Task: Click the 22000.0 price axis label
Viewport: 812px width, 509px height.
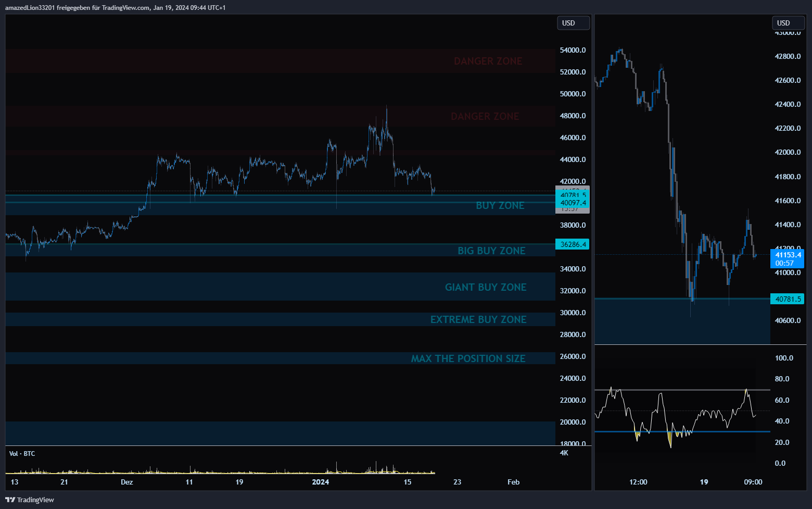Action: [573, 400]
